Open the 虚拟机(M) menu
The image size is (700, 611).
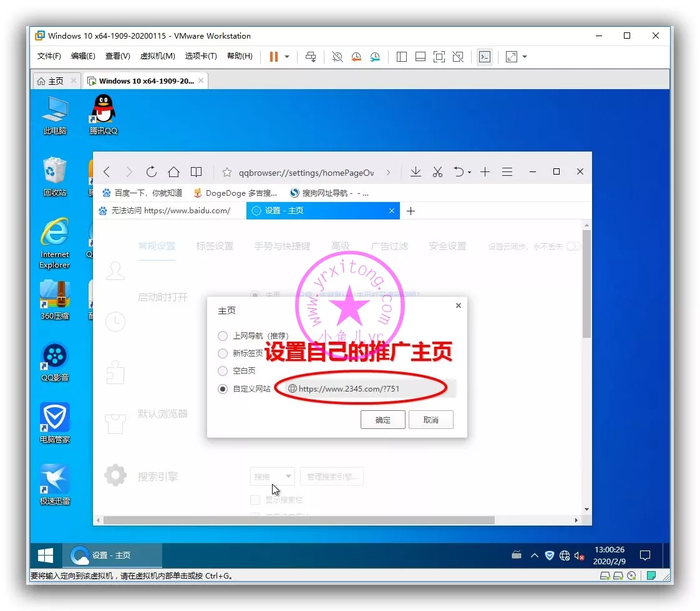(157, 56)
